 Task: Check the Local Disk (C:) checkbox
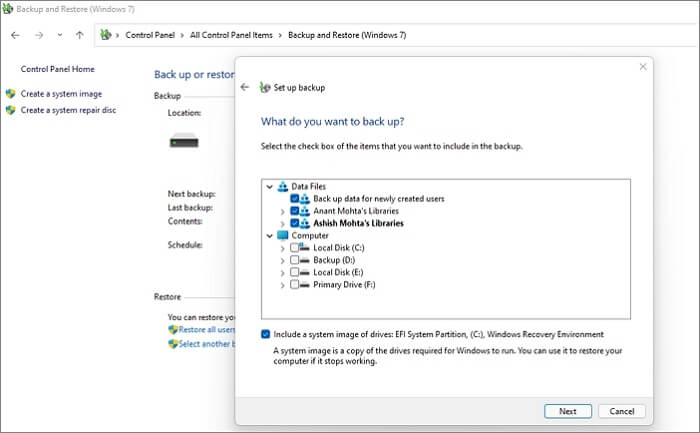point(294,247)
